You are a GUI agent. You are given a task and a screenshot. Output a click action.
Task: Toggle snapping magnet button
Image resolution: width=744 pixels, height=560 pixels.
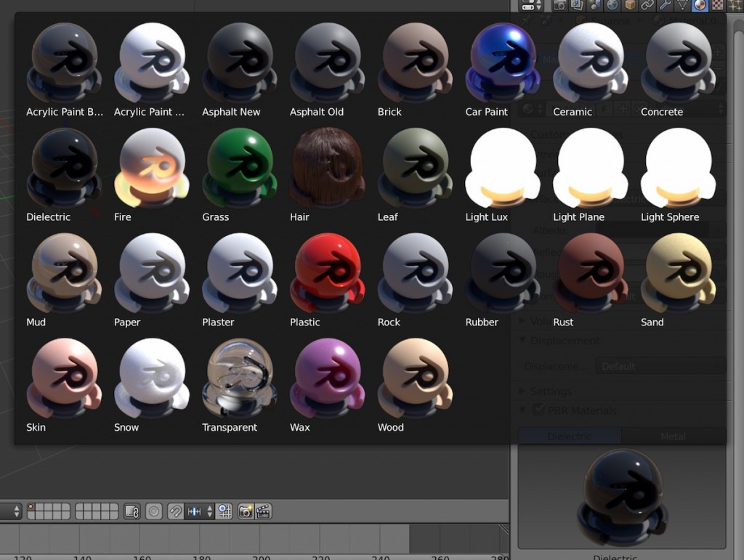[176, 511]
